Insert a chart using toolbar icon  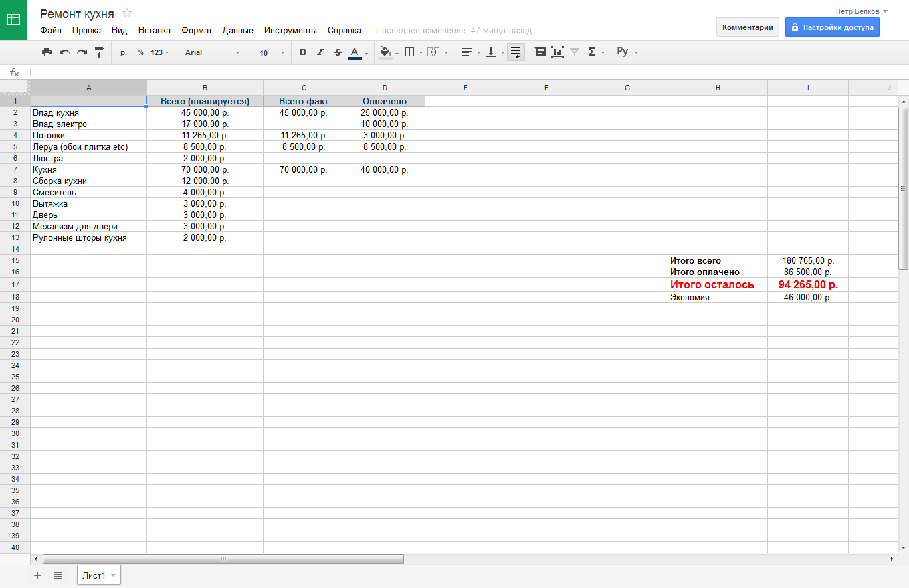coord(558,52)
